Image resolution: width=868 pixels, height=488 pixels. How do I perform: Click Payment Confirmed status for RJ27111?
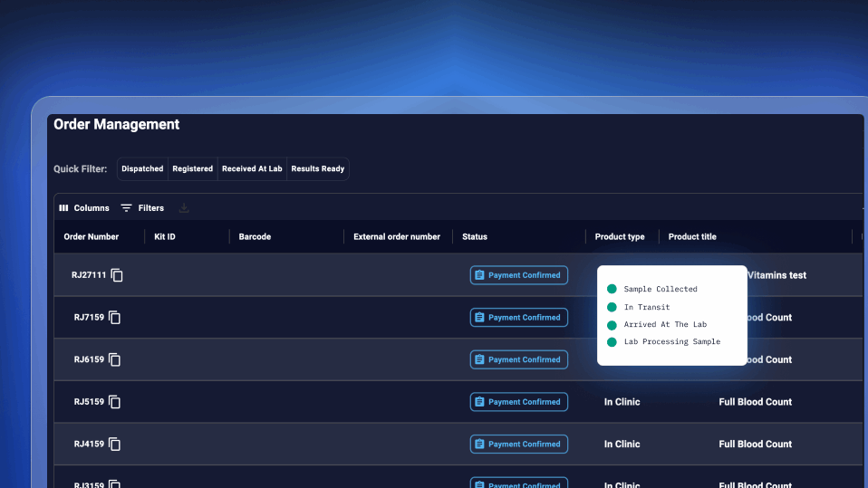518,275
